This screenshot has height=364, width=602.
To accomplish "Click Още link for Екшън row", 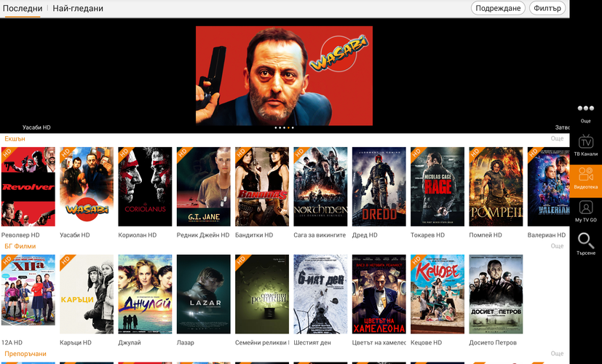I will [557, 138].
